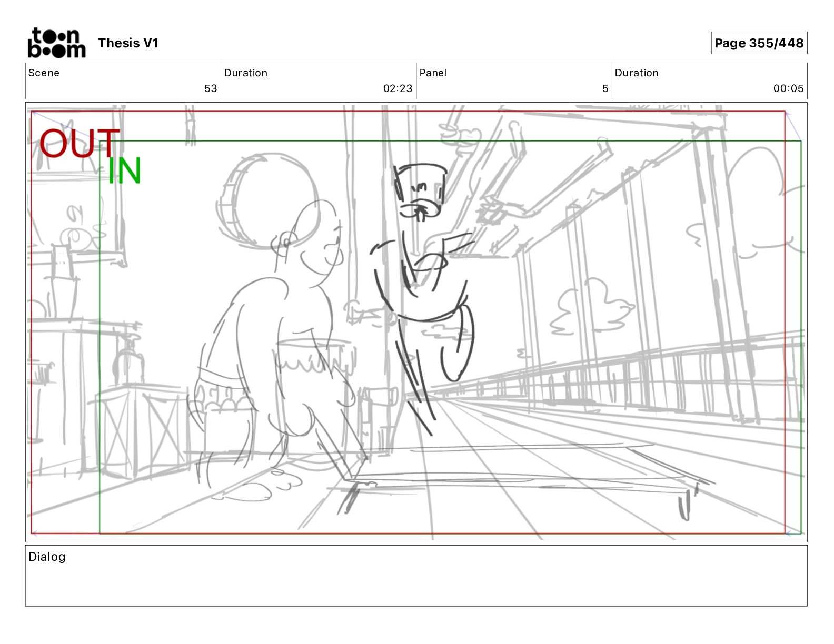
Task: Select the scene number '53'
Action: point(211,88)
